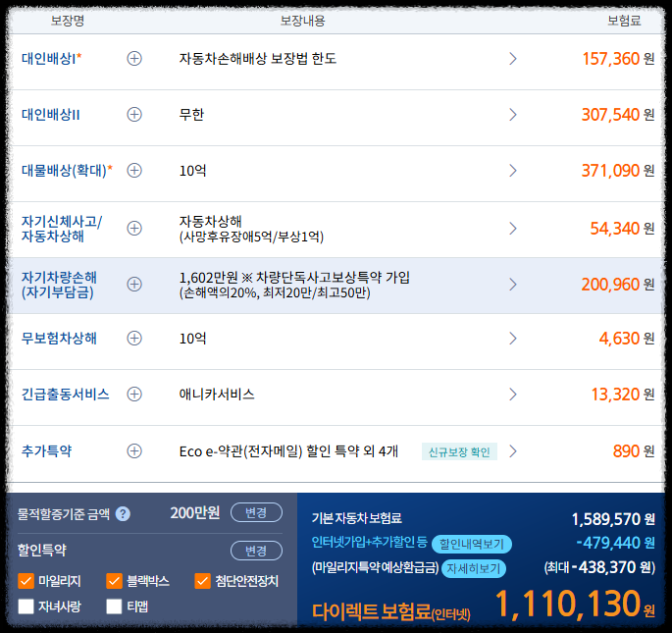672x633 pixels.
Task: Click the 371,090 원 premium amount
Action: point(618,171)
